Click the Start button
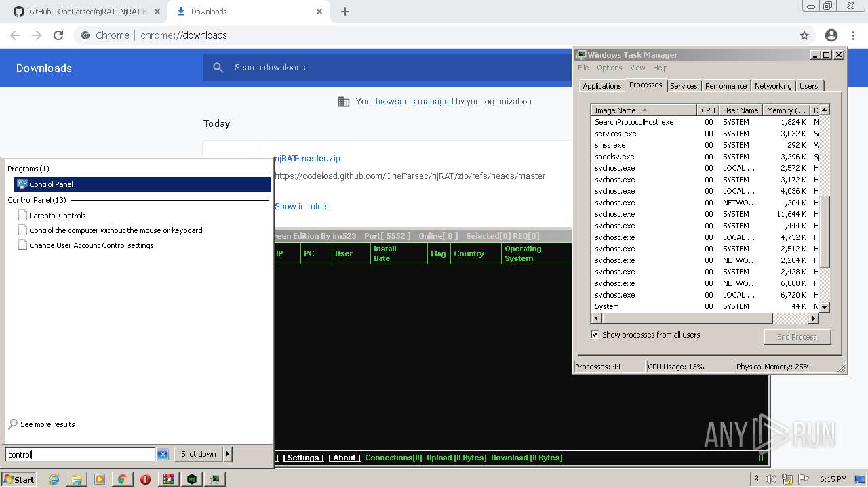This screenshot has width=868, height=488. [x=19, y=479]
